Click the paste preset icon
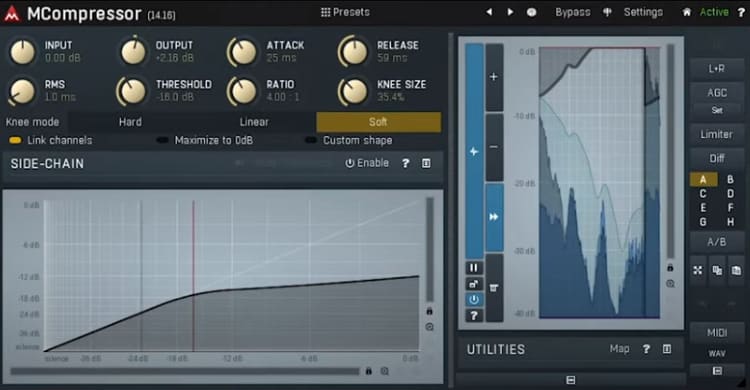750x390 pixels. coord(736,271)
